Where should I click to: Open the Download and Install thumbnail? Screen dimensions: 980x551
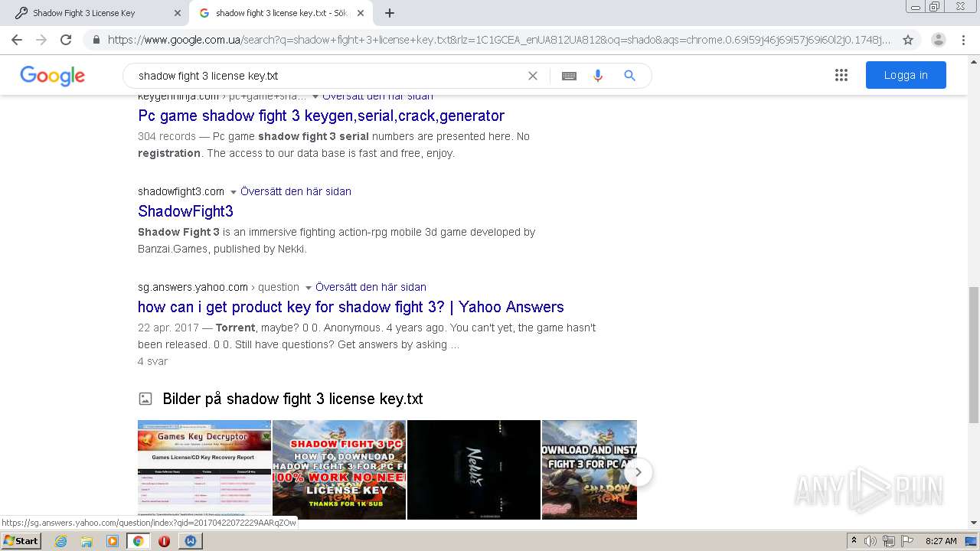[590, 470]
